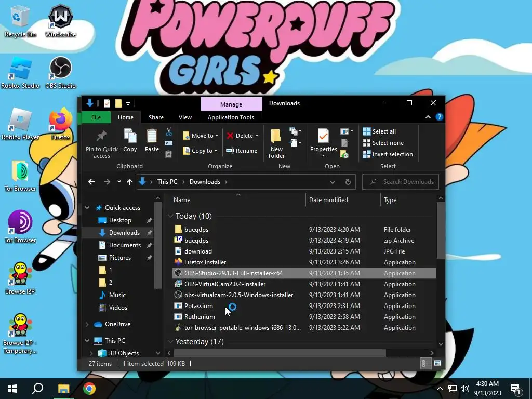Expand the OneDrive tree node

tap(87, 324)
